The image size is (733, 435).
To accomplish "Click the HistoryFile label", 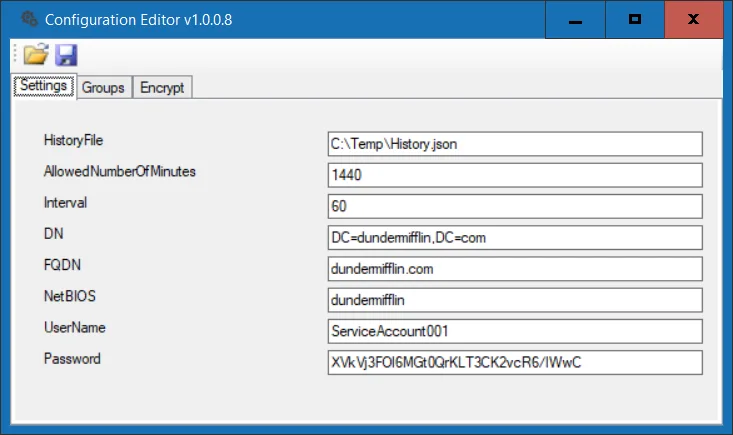I will tap(73, 140).
